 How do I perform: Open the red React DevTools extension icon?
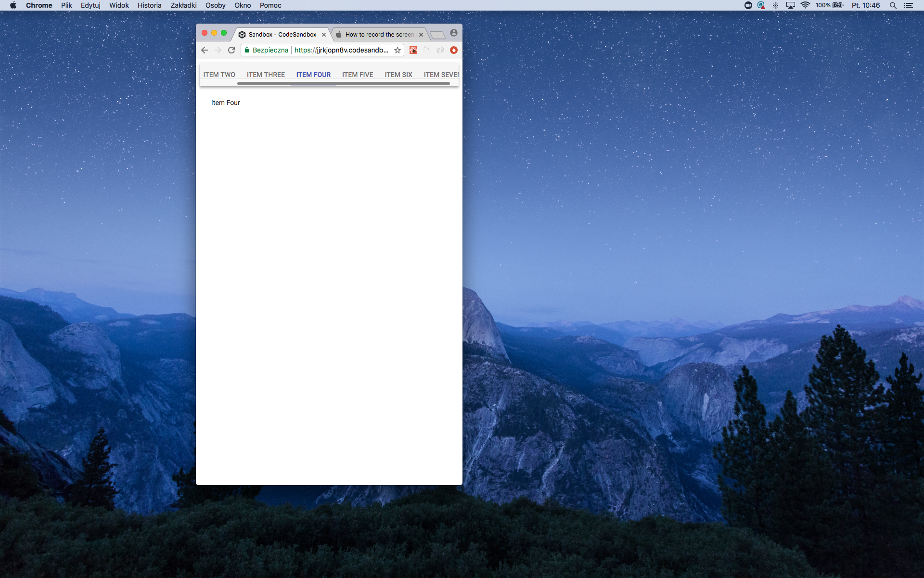pyautogui.click(x=413, y=50)
